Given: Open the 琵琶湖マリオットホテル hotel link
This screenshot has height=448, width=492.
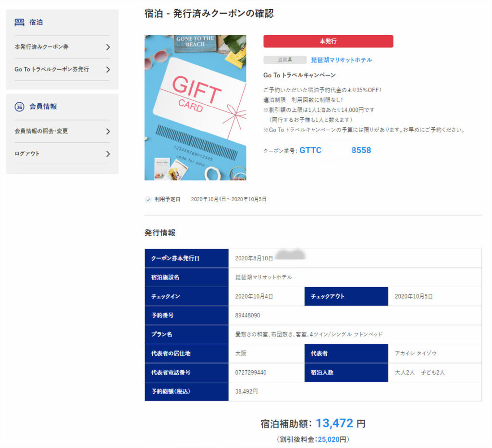Looking at the screenshot, I should (341, 60).
